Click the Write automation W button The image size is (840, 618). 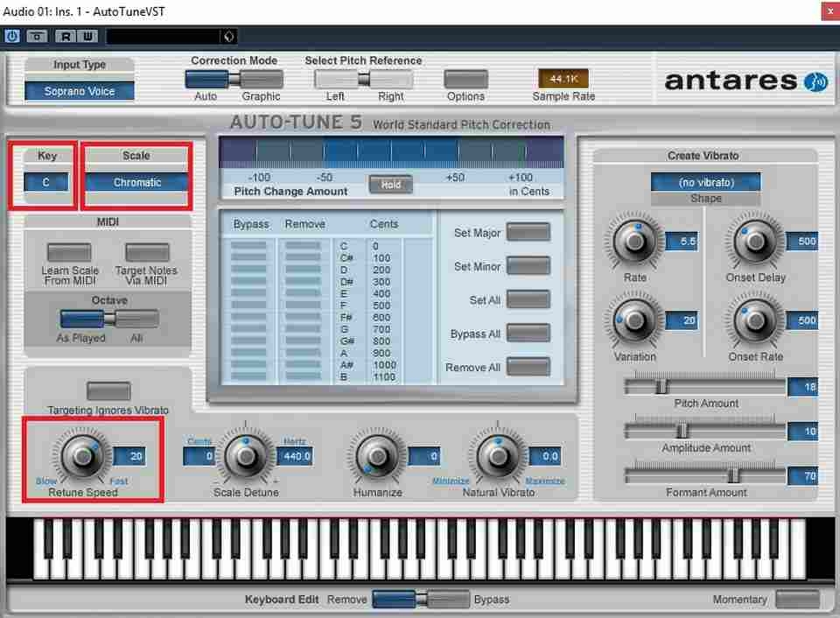pyautogui.click(x=87, y=36)
